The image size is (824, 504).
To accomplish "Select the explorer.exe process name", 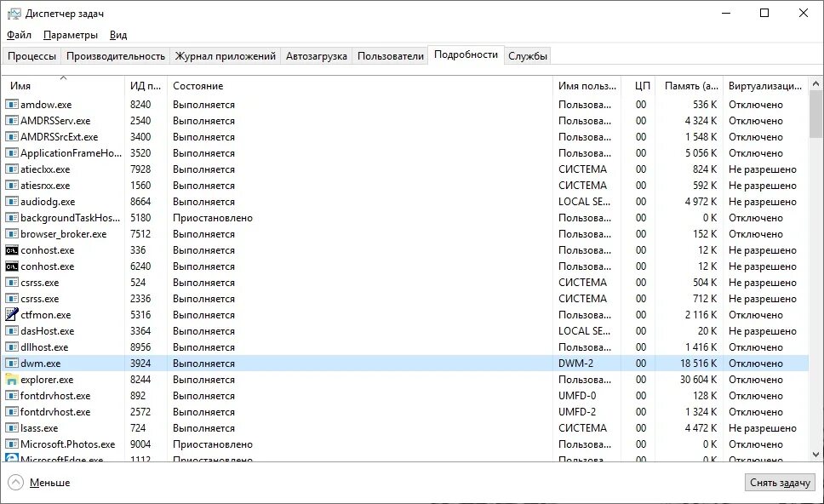I will point(47,380).
